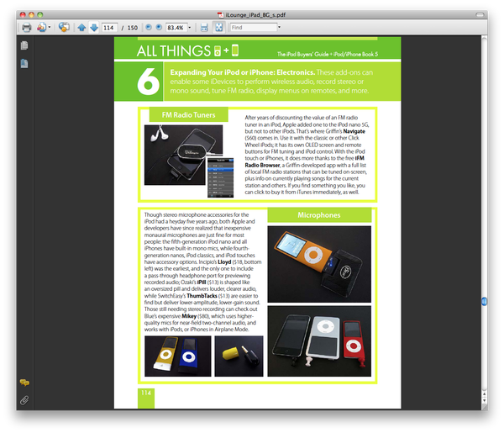Viewport: 504px width, 433px height.
Task: Click the scrollbar up arrow
Action: pos(485,393)
